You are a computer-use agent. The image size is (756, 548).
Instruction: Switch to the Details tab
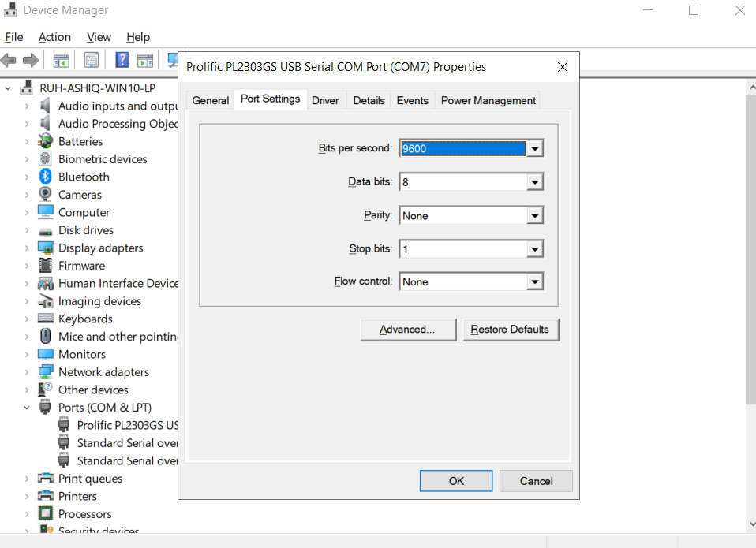(x=369, y=101)
